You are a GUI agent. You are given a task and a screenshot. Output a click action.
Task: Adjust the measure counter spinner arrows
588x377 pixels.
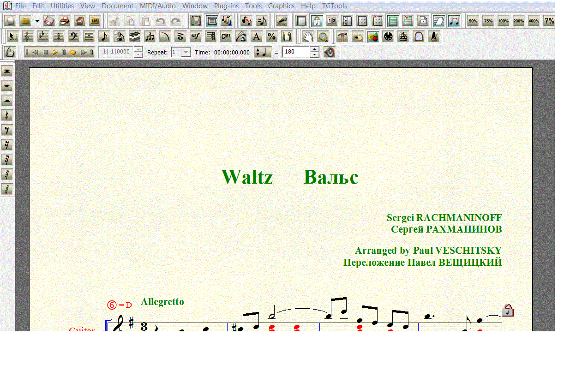(138, 52)
